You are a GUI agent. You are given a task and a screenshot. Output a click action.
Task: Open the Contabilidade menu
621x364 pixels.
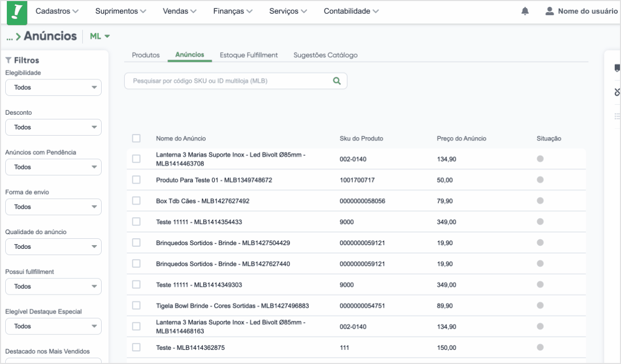click(x=351, y=11)
